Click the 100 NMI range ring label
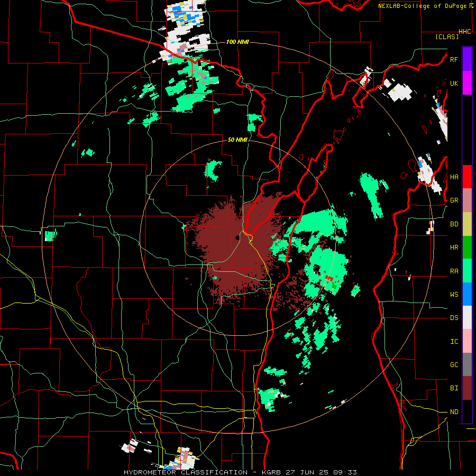This screenshot has height=476, width=476. 237,42
